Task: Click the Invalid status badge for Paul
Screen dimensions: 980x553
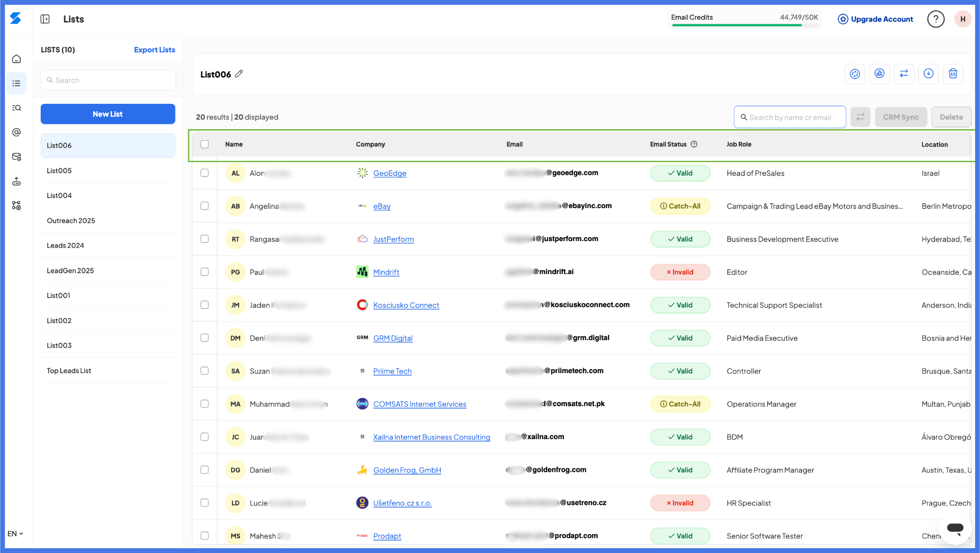Action: pyautogui.click(x=680, y=272)
